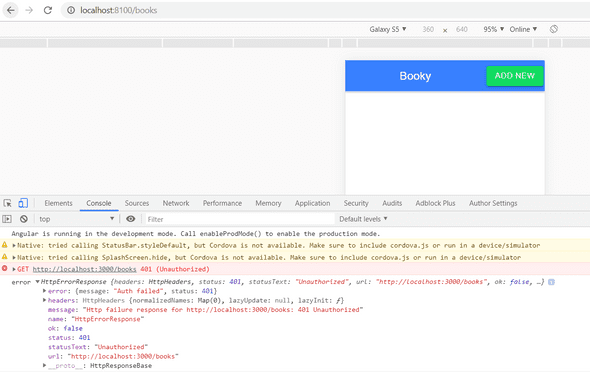Open the Author Settings tab
This screenshot has height=373, width=590.
493,203
